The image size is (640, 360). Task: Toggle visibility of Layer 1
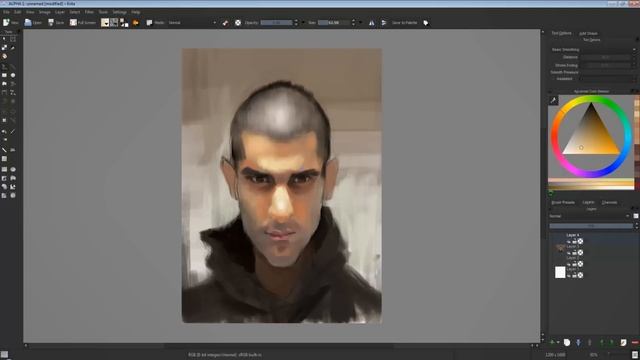[568, 276]
